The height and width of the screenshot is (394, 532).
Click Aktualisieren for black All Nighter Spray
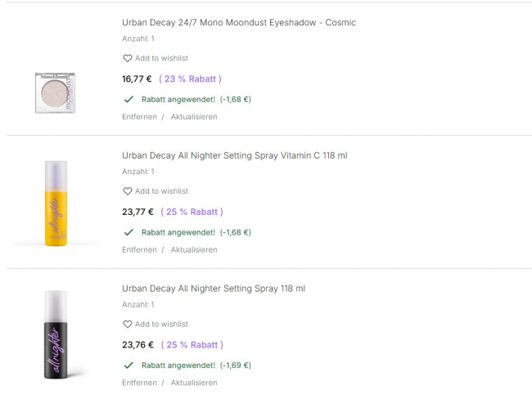pos(194,383)
